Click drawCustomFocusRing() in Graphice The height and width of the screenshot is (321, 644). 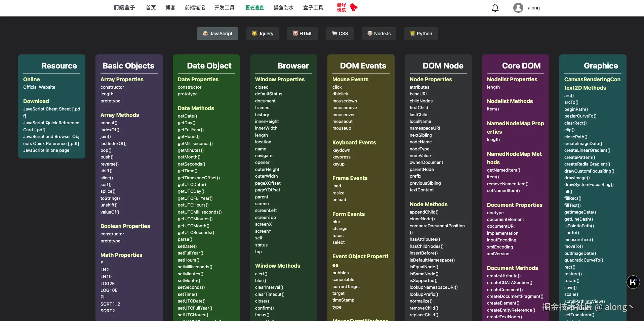click(589, 171)
